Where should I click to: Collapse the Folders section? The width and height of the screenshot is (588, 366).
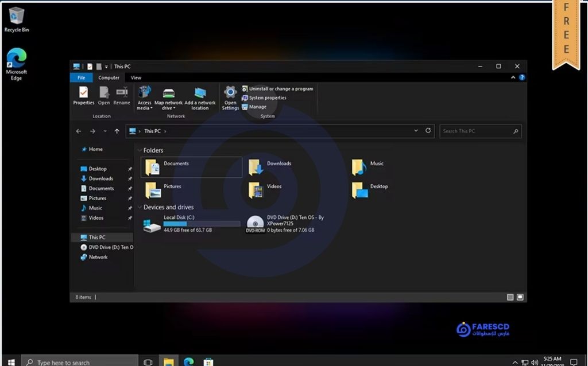click(x=140, y=150)
